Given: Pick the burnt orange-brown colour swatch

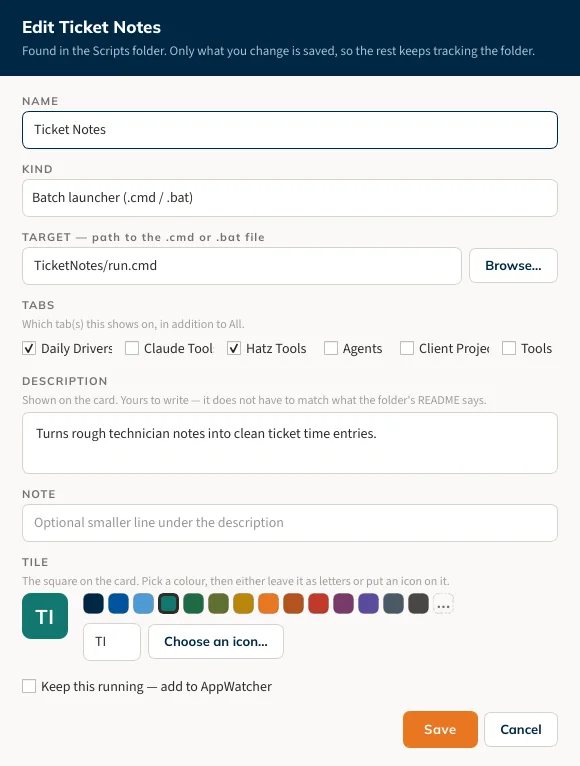Looking at the screenshot, I should [293, 604].
